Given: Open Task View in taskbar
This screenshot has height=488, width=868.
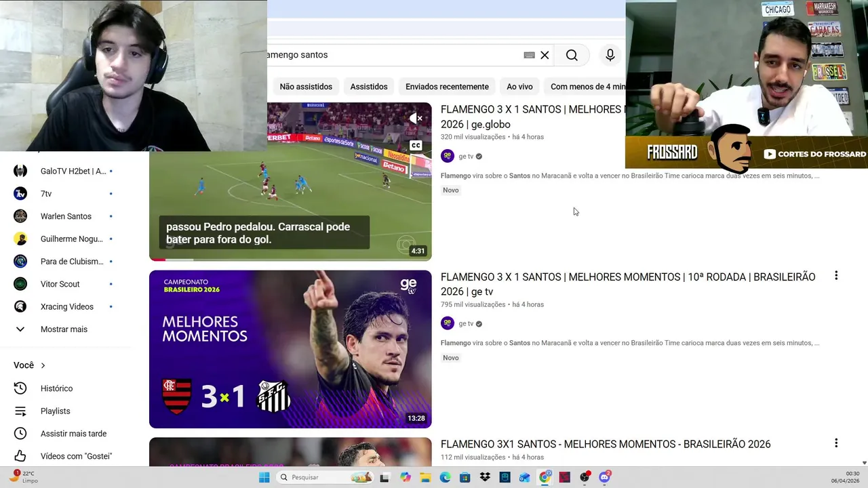Looking at the screenshot, I should click(x=385, y=477).
